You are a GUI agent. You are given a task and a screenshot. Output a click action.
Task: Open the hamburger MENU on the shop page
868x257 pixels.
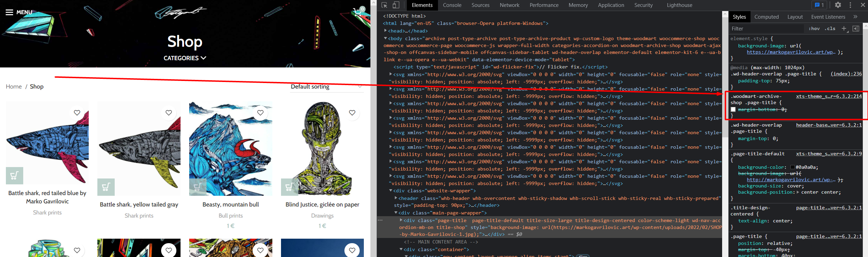pyautogui.click(x=19, y=12)
